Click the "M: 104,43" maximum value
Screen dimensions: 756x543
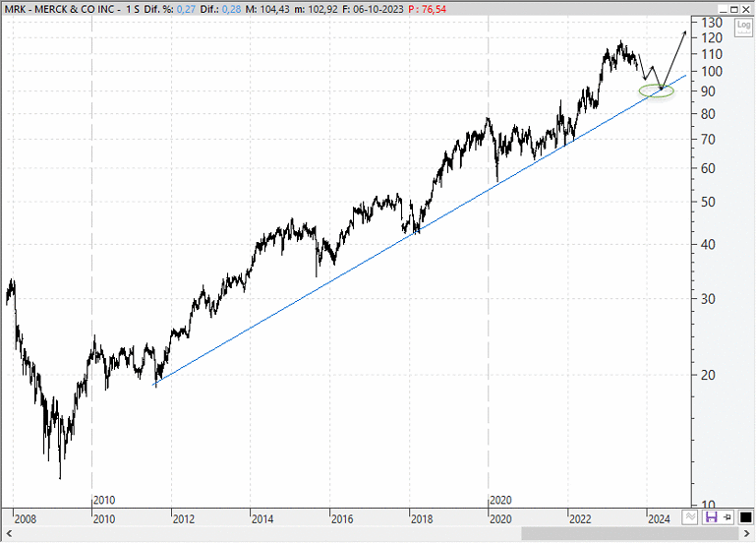pos(267,9)
